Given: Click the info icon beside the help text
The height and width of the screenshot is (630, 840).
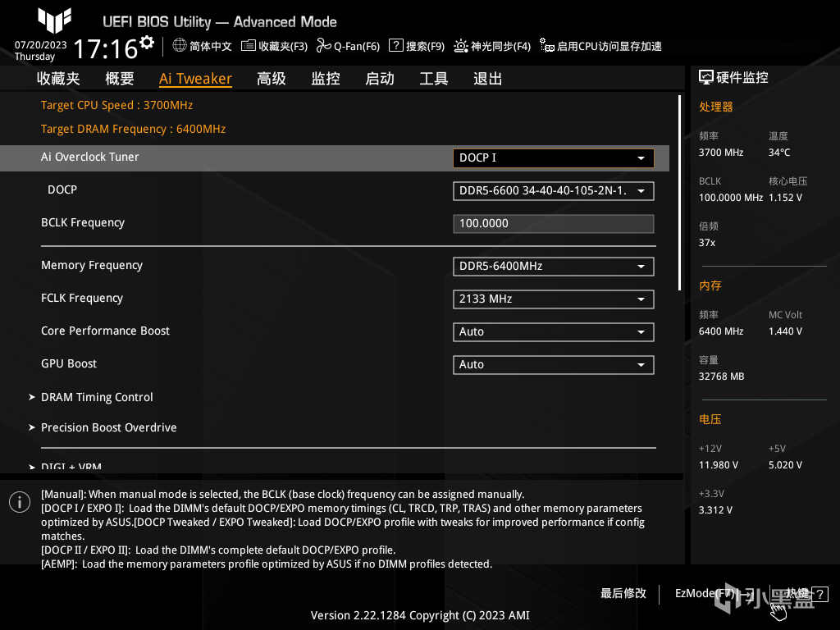Looking at the screenshot, I should click(20, 502).
